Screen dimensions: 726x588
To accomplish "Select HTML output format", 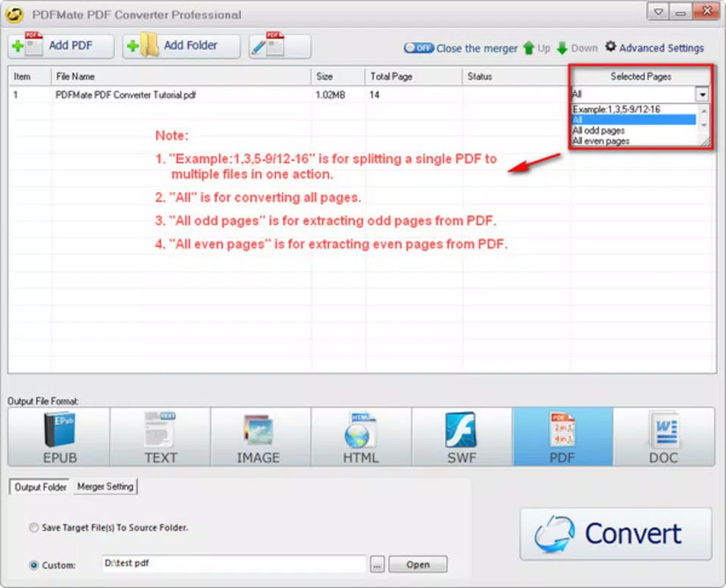I will pyautogui.click(x=362, y=437).
